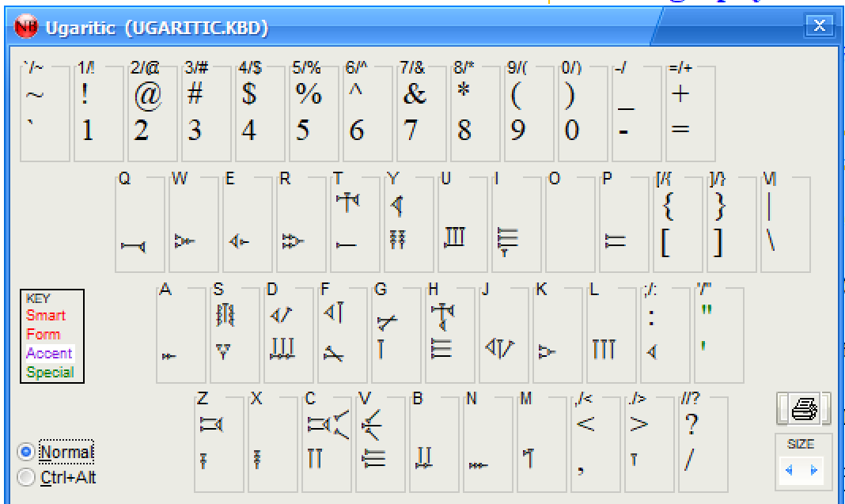Click the Smart label in the key legend
Screen dimensions: 845x504
46,316
